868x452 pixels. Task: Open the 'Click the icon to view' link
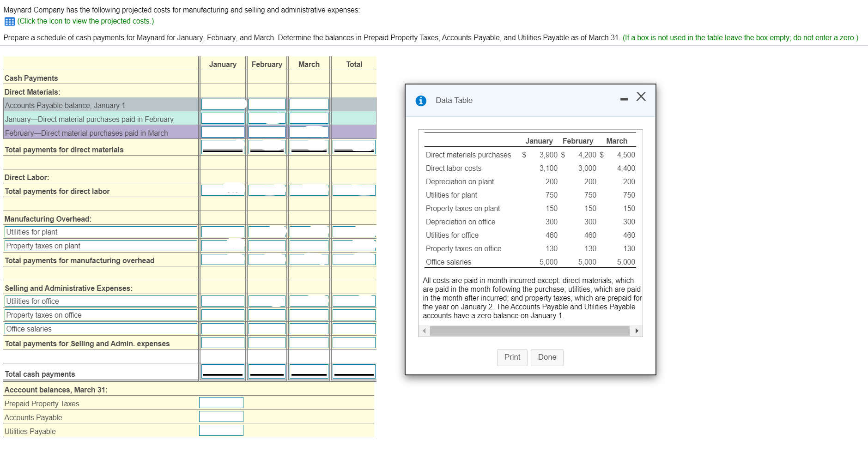click(85, 21)
